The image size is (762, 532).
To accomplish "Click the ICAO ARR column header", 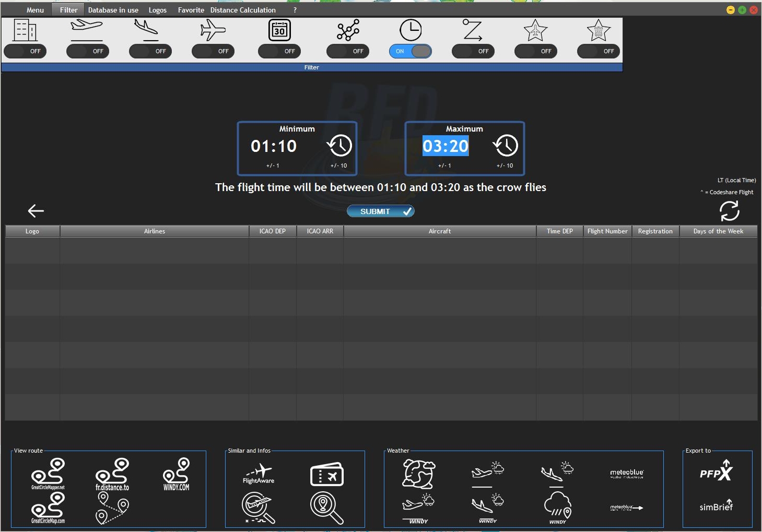I will [320, 231].
